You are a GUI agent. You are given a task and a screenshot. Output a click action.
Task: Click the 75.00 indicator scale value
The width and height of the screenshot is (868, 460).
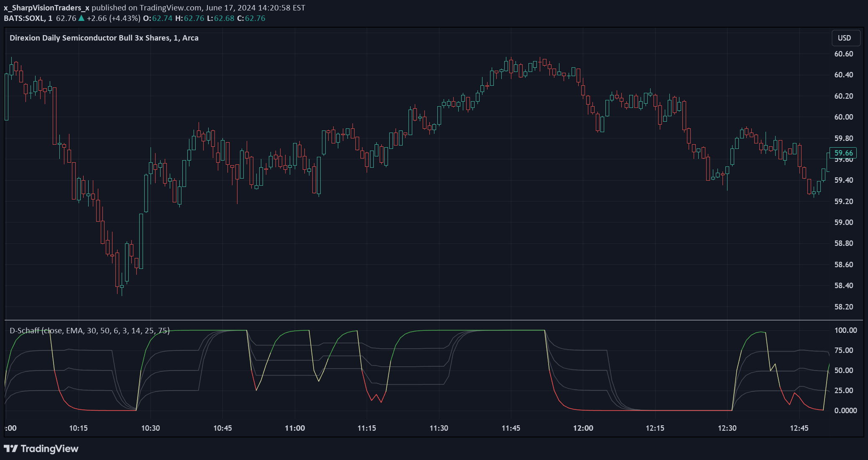pyautogui.click(x=844, y=350)
